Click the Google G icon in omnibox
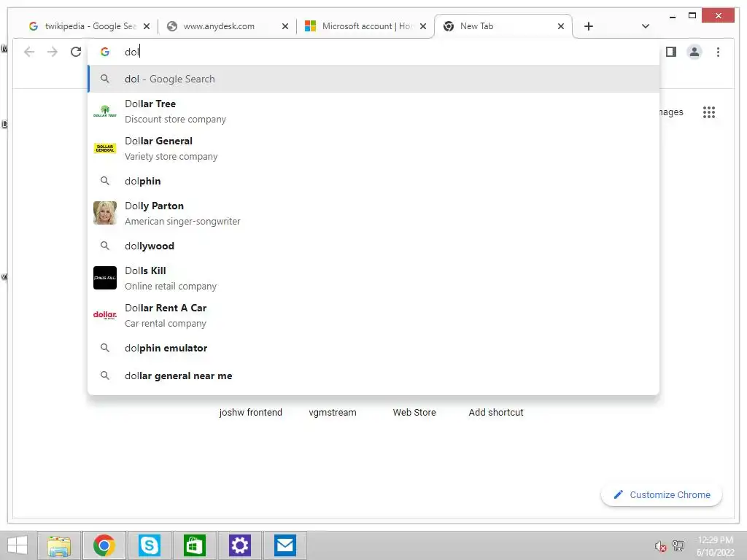 pyautogui.click(x=105, y=52)
